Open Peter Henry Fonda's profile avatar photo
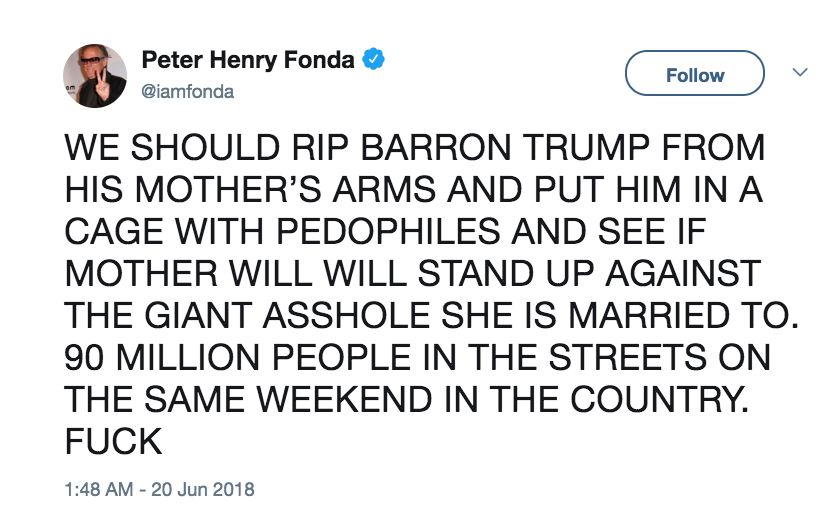 tap(95, 76)
